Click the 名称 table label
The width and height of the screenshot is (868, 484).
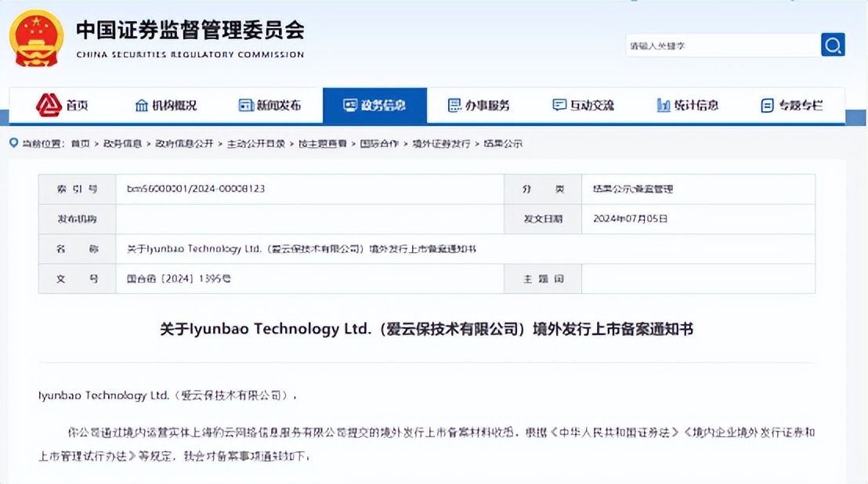coord(77,249)
